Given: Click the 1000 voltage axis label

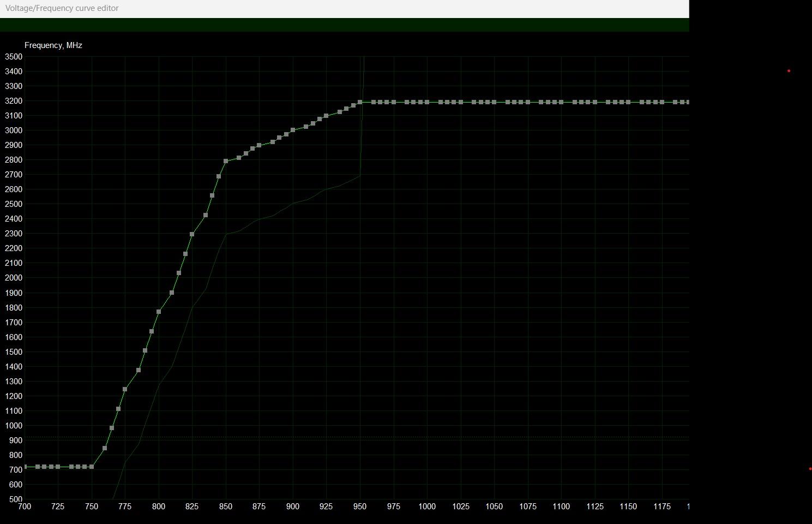Looking at the screenshot, I should (427, 507).
